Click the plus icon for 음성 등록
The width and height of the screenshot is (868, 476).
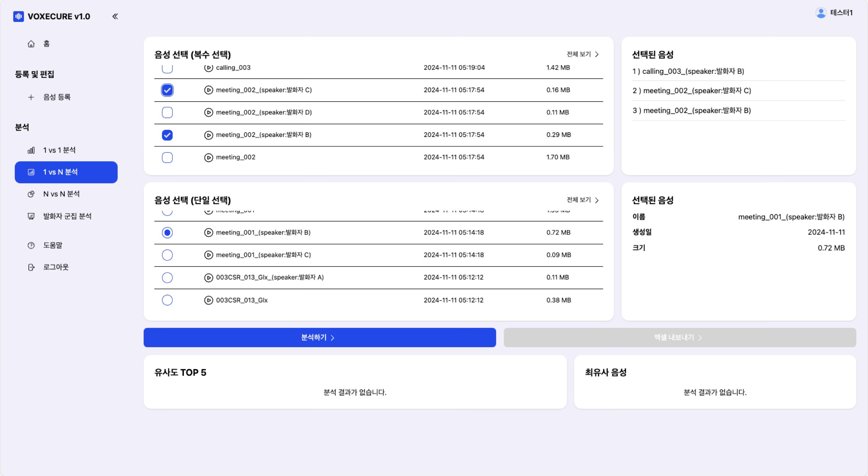(x=31, y=97)
